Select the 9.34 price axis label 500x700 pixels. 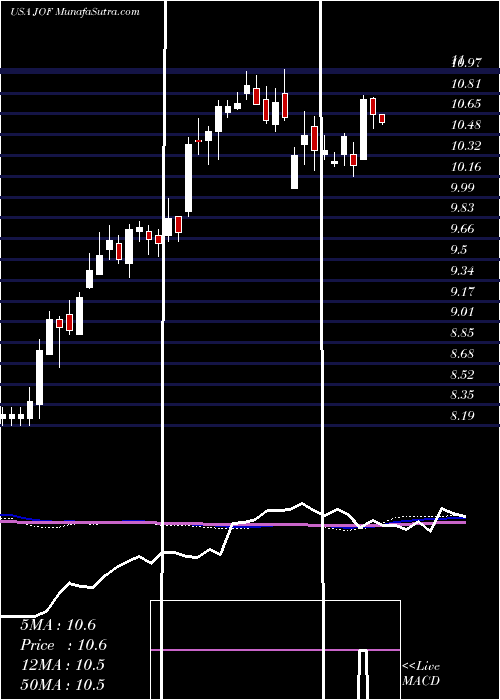[x=462, y=271]
